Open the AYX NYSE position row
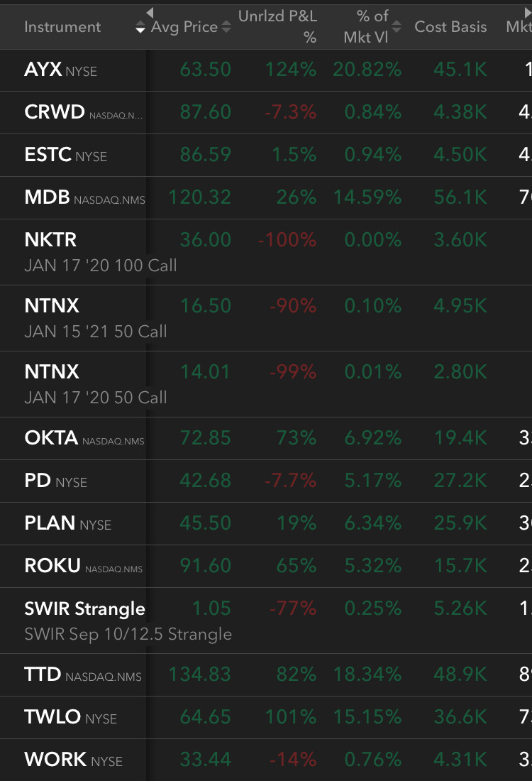Image resolution: width=532 pixels, height=781 pixels. click(266, 70)
